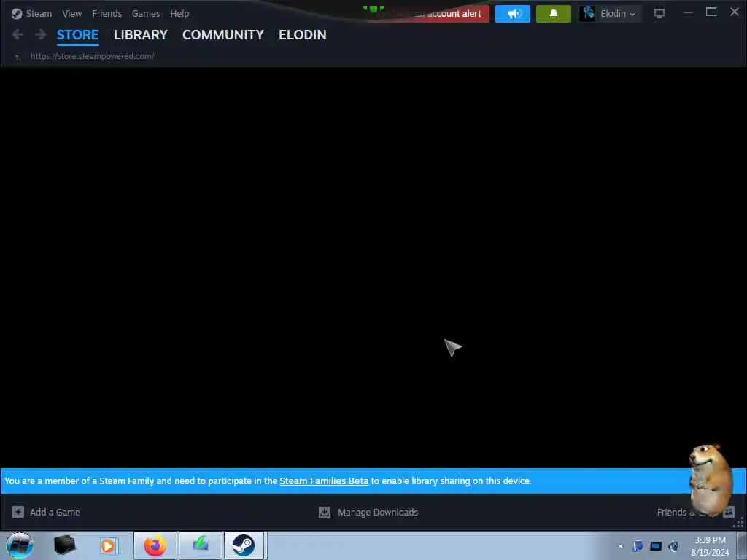This screenshot has height=560, width=747.
Task: Click the Elodin avatar picture
Action: 588,14
